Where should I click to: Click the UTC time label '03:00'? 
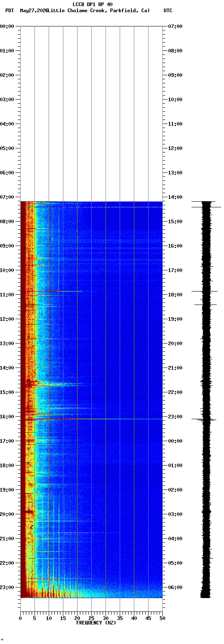click(175, 514)
